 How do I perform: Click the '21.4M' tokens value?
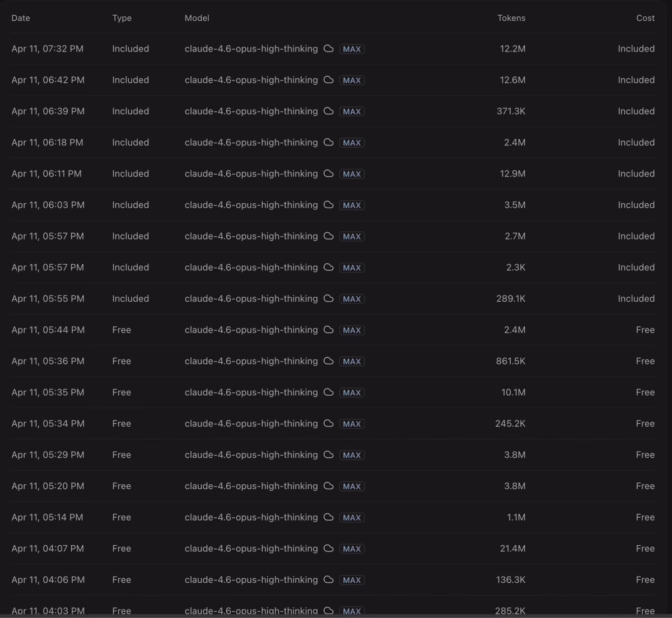tap(512, 549)
